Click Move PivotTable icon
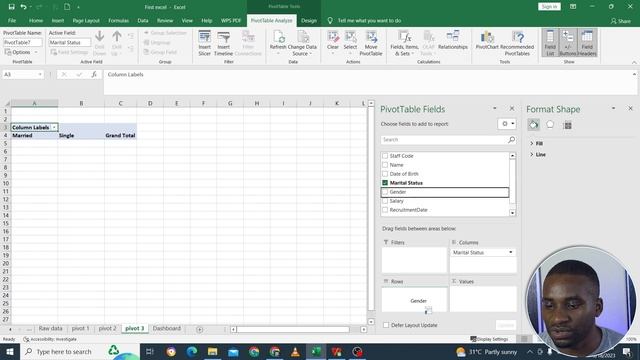 [371, 37]
